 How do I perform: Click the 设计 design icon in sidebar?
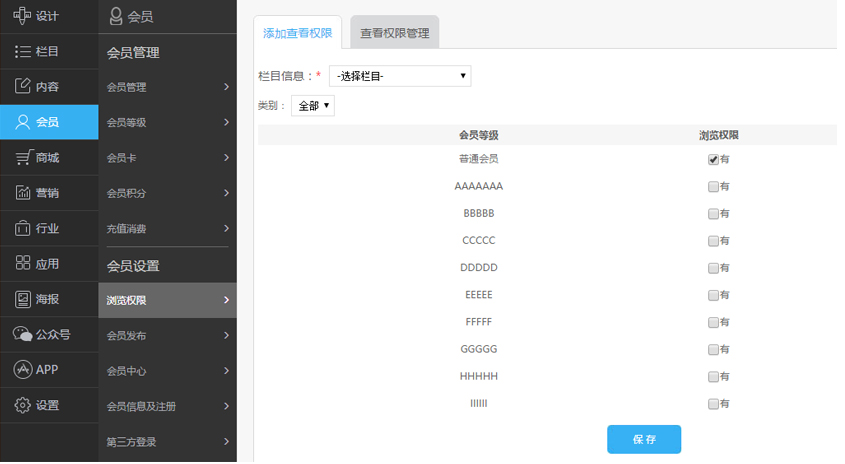click(x=22, y=16)
